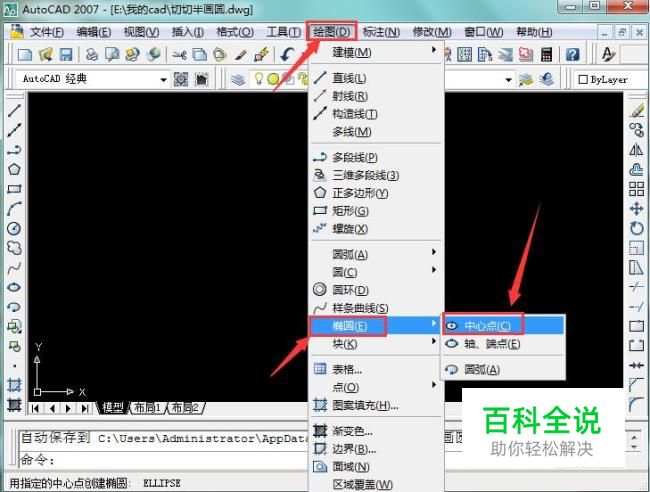
Task: Click the Save floppy disk icon
Action: (x=66, y=54)
